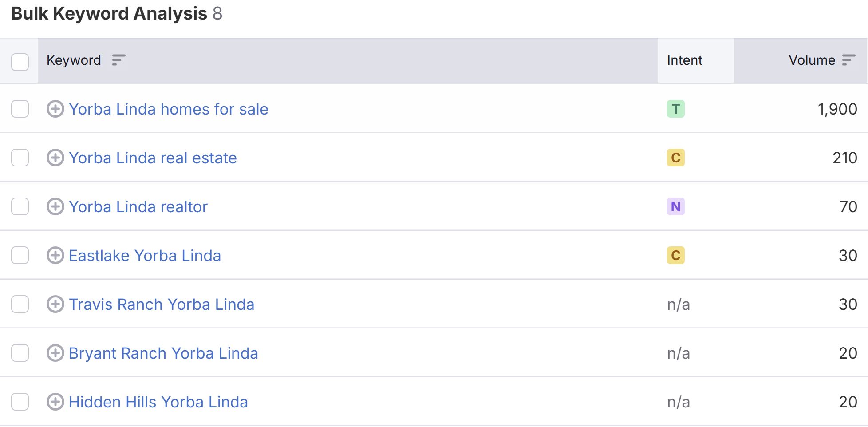This screenshot has width=868, height=427.
Task: Open the Bryant Ranch Yorba Linda keyword
Action: pos(164,353)
